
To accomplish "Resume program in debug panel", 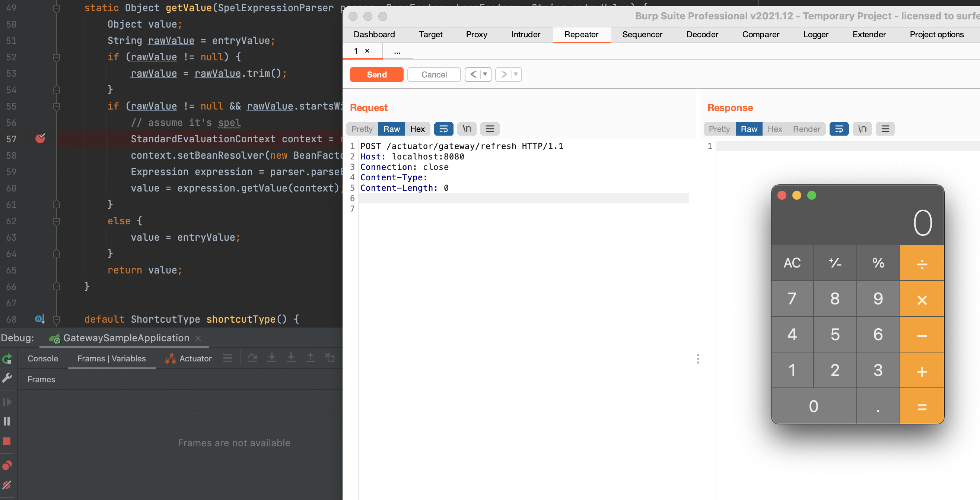I will pyautogui.click(x=7, y=402).
